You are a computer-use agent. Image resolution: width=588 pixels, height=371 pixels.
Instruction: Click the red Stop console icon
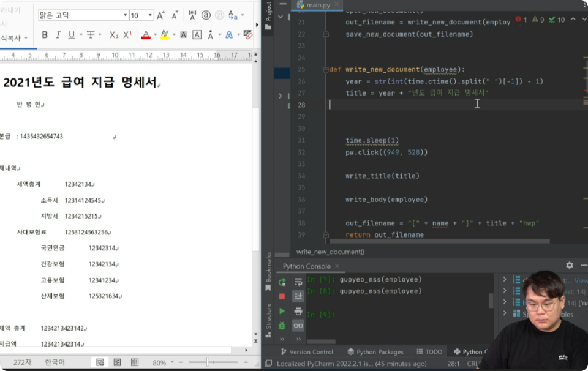point(282,296)
